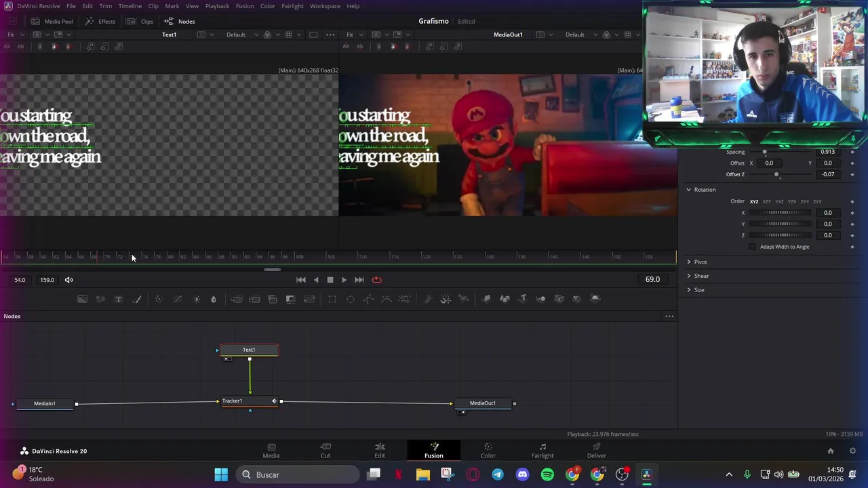Select the Paint brush tool

137,299
